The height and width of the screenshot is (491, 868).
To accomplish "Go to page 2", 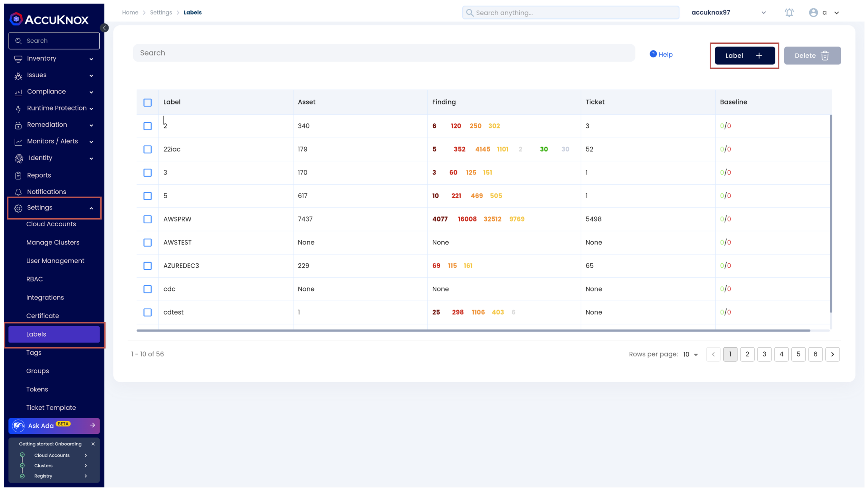I will pyautogui.click(x=747, y=354).
